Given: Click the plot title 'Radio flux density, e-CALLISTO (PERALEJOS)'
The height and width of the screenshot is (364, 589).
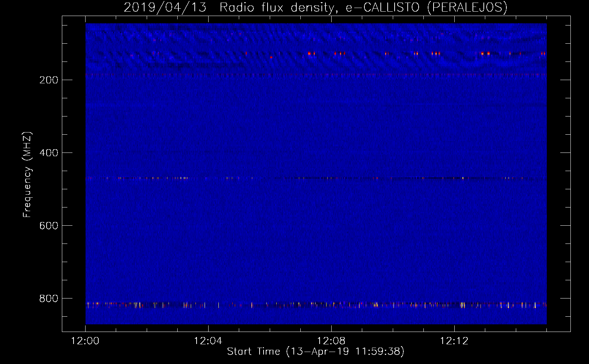Looking at the screenshot, I should pos(363,7).
